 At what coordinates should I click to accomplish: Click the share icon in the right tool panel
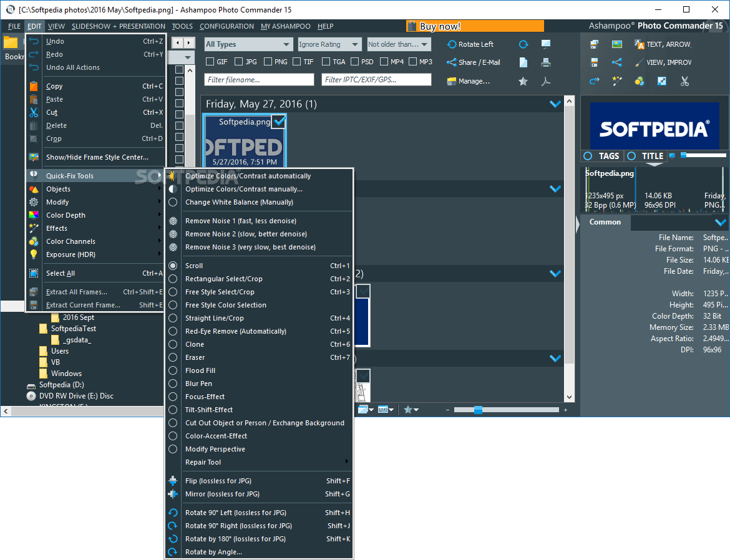click(x=617, y=62)
